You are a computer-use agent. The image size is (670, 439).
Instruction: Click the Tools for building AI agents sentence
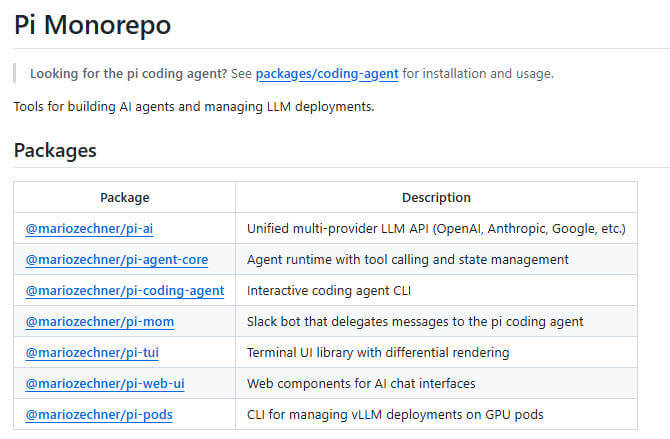(x=194, y=106)
